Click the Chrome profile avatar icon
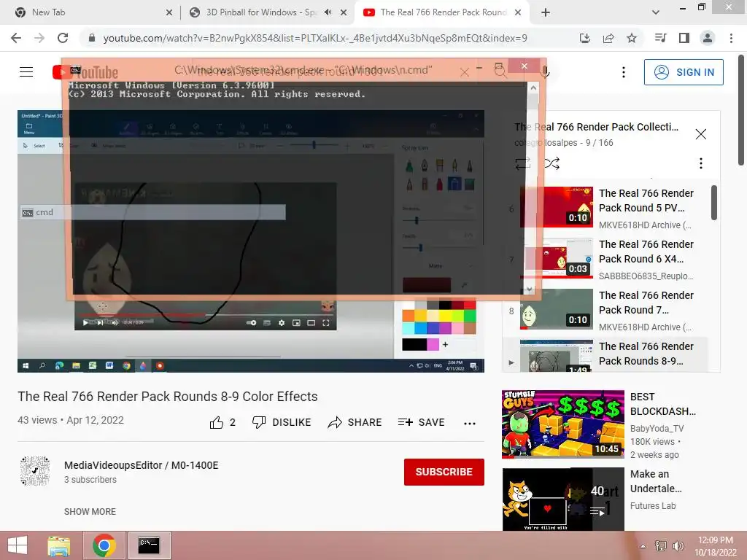This screenshot has height=560, width=747. 708,38
